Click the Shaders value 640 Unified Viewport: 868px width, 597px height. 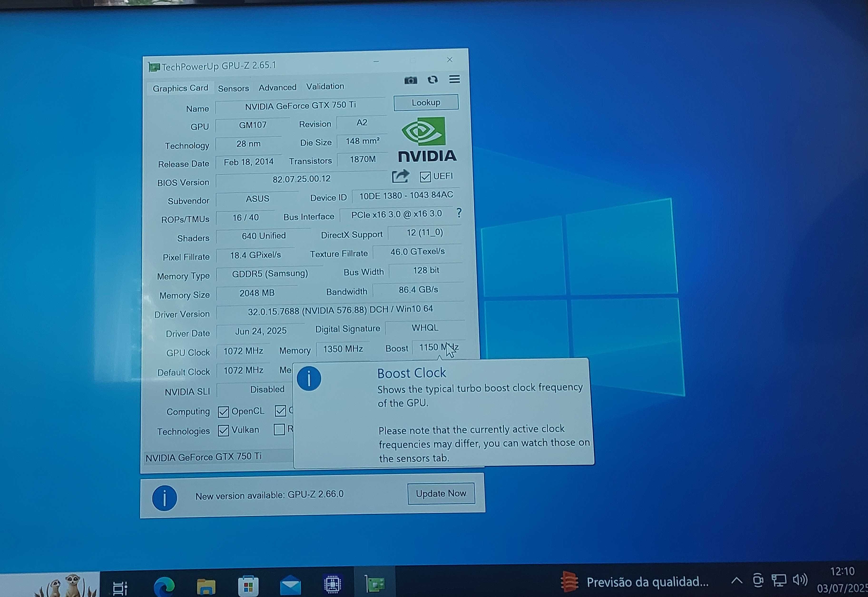[264, 236]
